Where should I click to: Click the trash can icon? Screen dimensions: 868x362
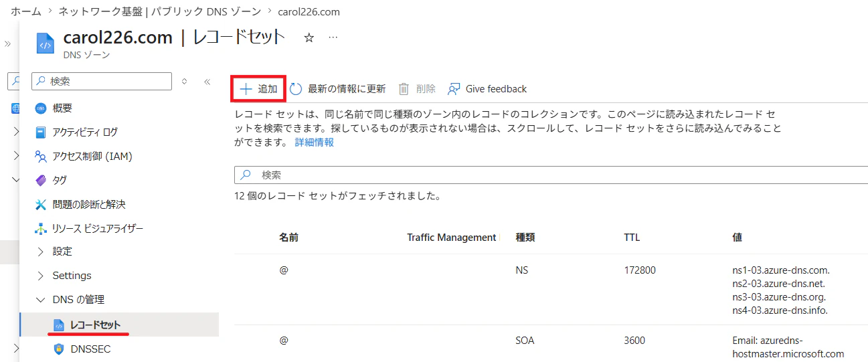tap(404, 89)
